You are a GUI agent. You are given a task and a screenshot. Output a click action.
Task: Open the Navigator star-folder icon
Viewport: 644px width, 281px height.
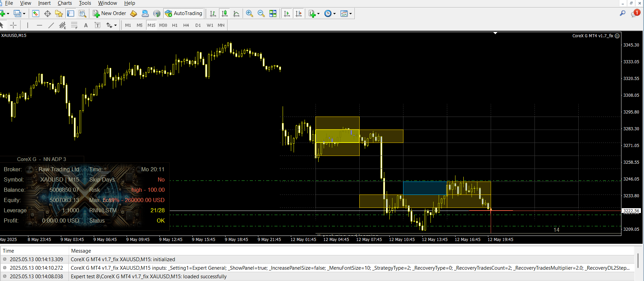pos(59,13)
